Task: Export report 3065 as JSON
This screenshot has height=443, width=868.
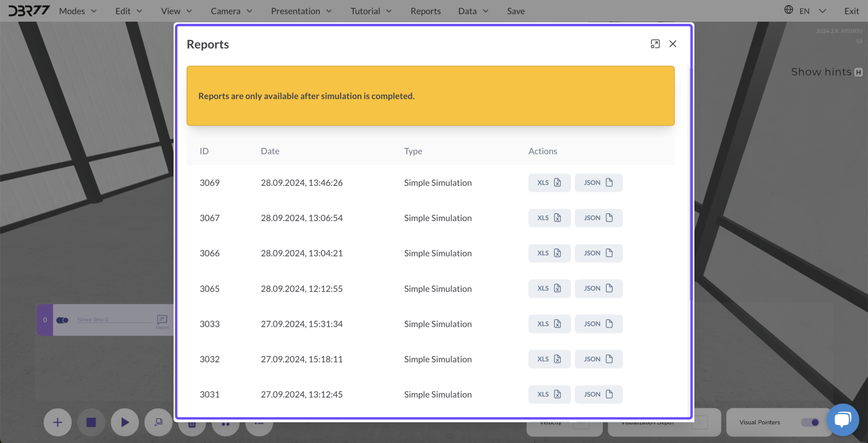Action: tap(598, 289)
